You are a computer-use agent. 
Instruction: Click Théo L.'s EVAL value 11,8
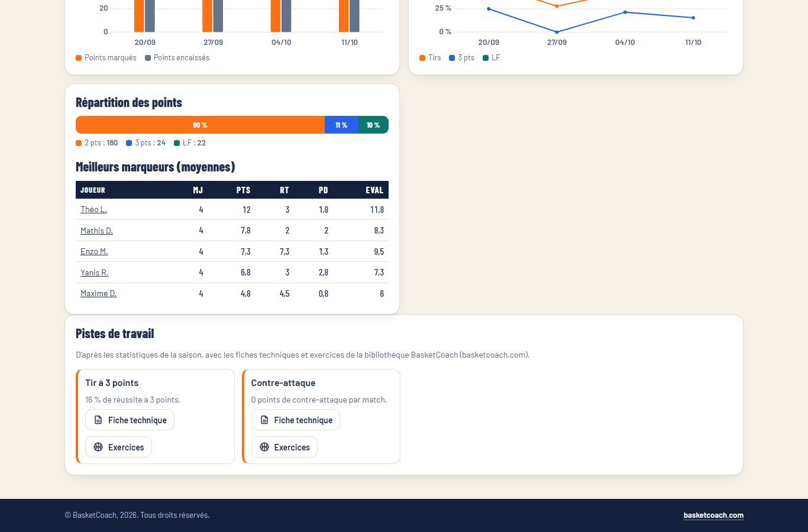[377, 210]
